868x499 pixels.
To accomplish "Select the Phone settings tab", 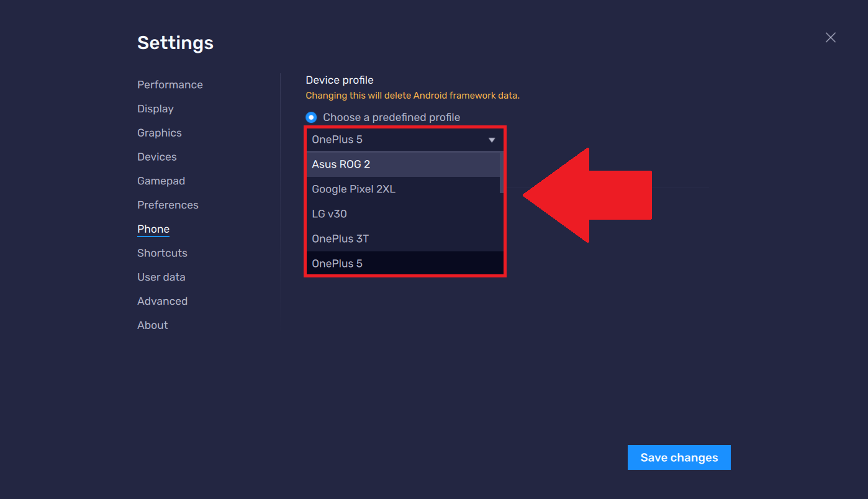I will (x=153, y=228).
